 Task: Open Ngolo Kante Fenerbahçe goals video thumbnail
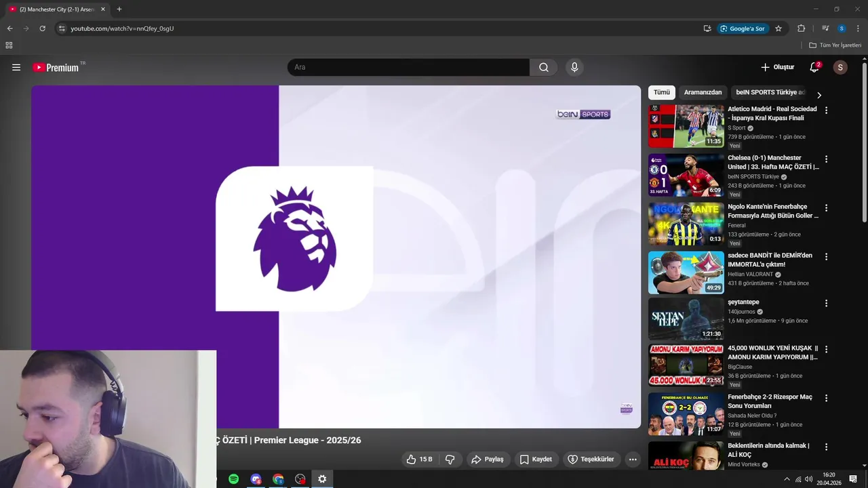click(686, 224)
